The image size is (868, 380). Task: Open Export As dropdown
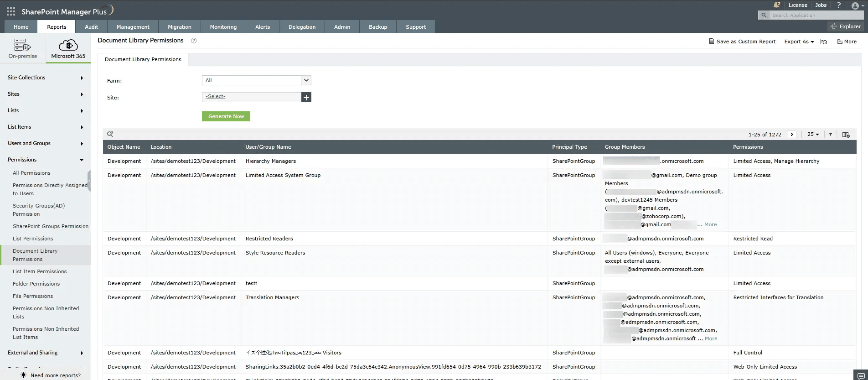coord(799,42)
